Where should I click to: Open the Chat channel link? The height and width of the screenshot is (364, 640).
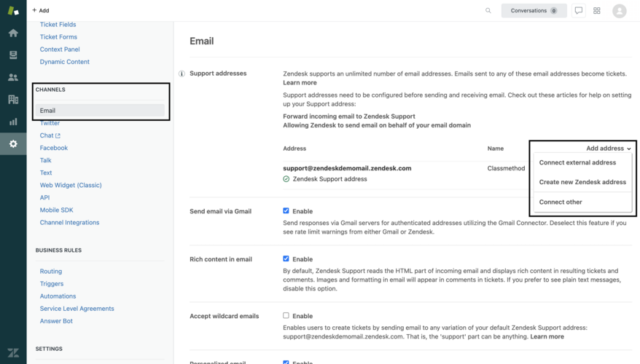(50, 135)
